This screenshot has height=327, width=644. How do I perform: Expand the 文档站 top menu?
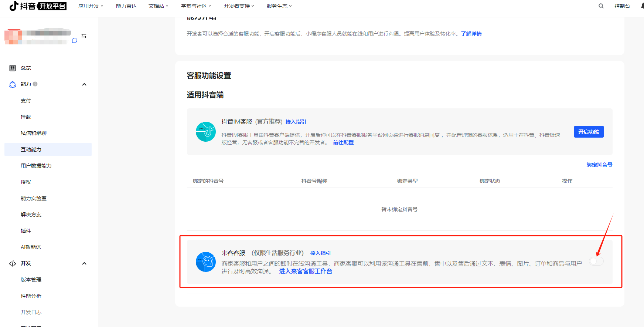pyautogui.click(x=158, y=6)
